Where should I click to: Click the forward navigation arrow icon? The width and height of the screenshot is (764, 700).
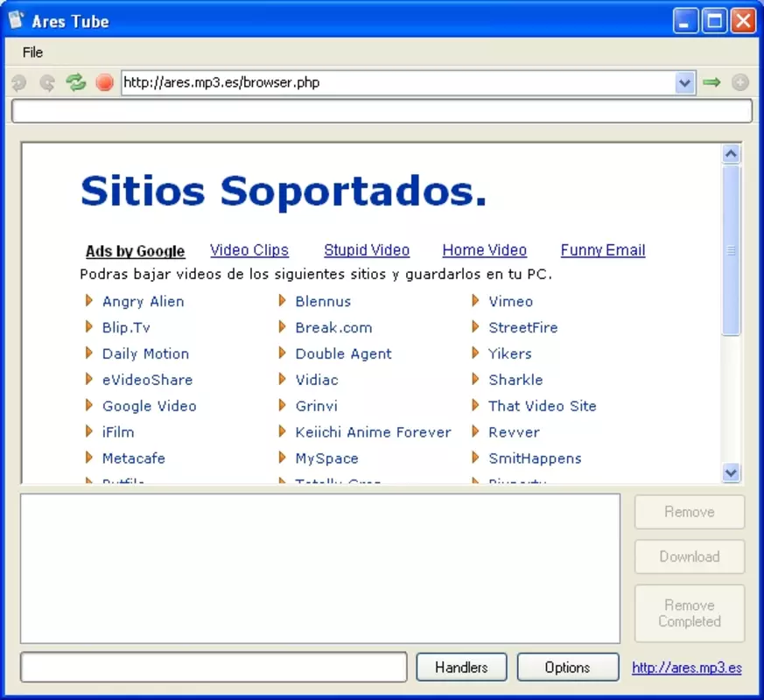click(47, 83)
